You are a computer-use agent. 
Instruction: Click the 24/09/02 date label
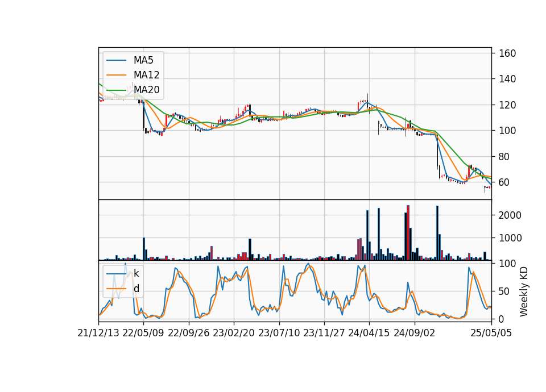(415, 333)
